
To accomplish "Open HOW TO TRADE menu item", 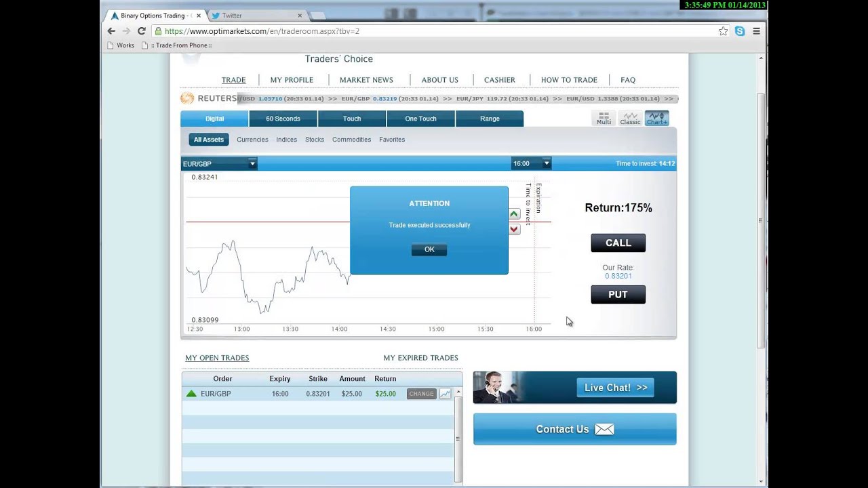I will point(569,80).
